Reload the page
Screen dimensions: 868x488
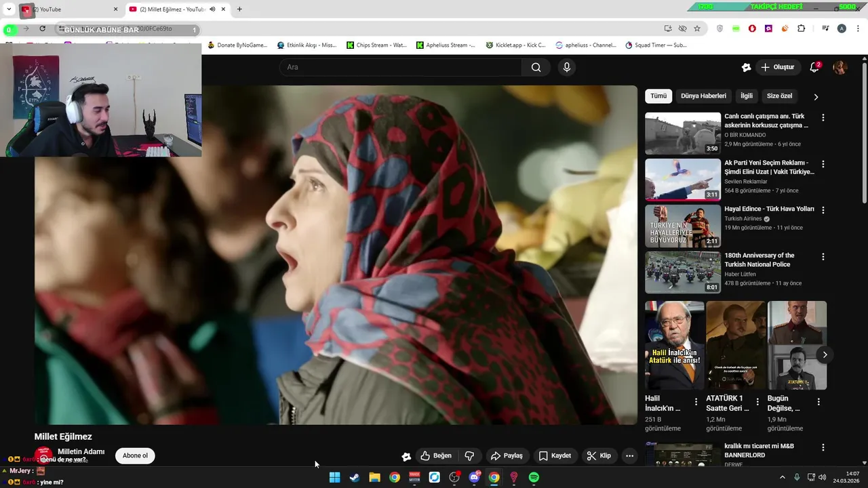coord(42,28)
